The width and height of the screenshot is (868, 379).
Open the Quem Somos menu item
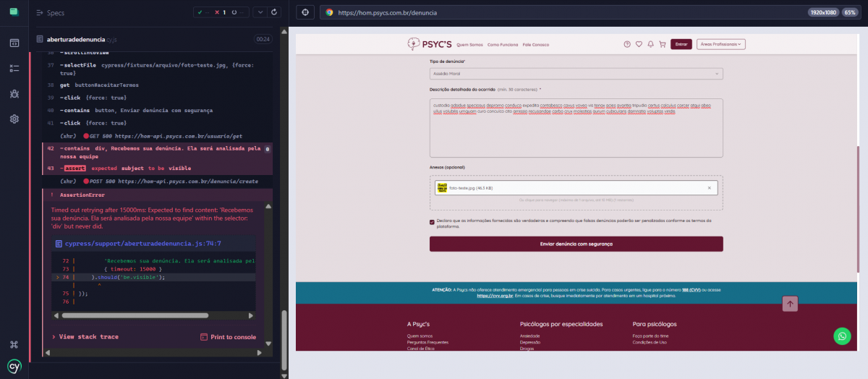(469, 45)
